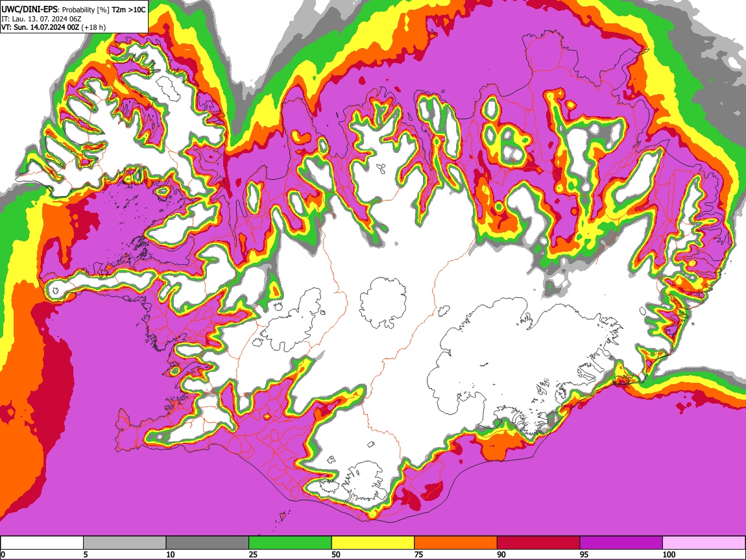Click the 'IT: Lau. 13. 07. 2024 06Z' line
Image resolution: width=746 pixels, height=560 pixels.
pos(42,19)
